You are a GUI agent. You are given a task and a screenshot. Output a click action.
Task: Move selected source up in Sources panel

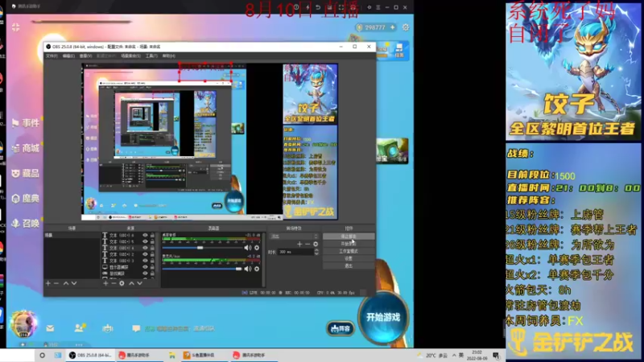(x=131, y=283)
